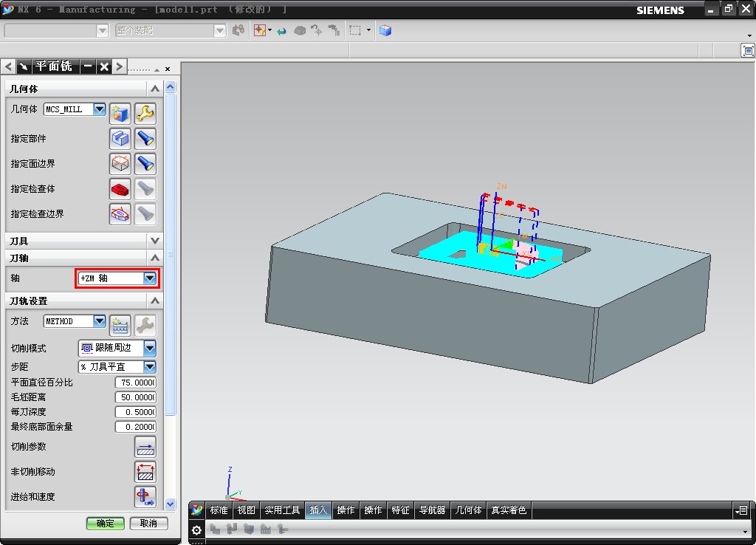756x545 pixels.
Task: Open the selection filter dropdown arrow
Action: point(269,30)
